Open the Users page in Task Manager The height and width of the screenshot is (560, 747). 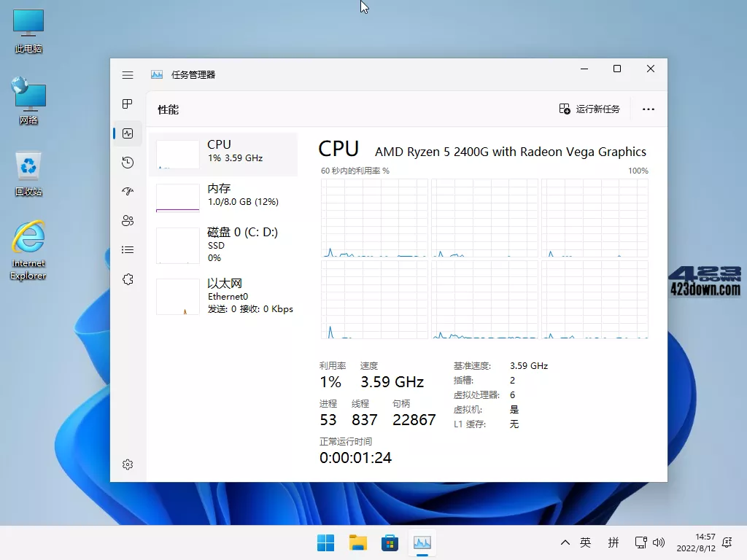click(x=128, y=221)
